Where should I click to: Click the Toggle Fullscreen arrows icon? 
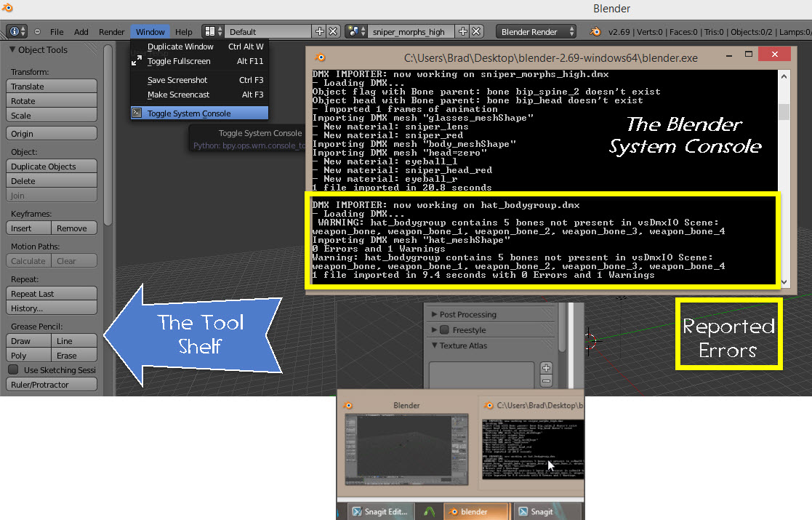[x=137, y=61]
